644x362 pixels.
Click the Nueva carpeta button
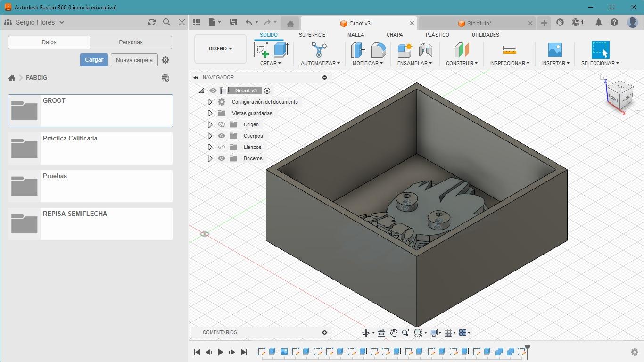click(134, 60)
